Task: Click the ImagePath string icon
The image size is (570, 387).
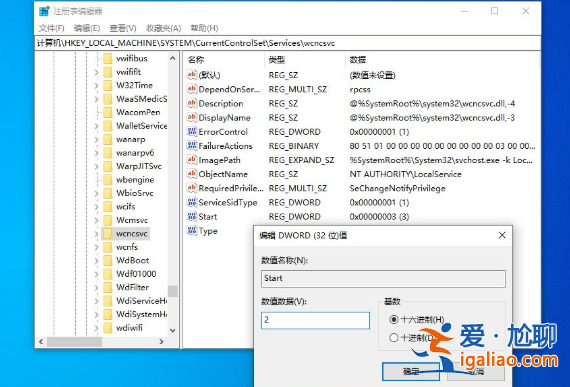Action: pyautogui.click(x=192, y=160)
